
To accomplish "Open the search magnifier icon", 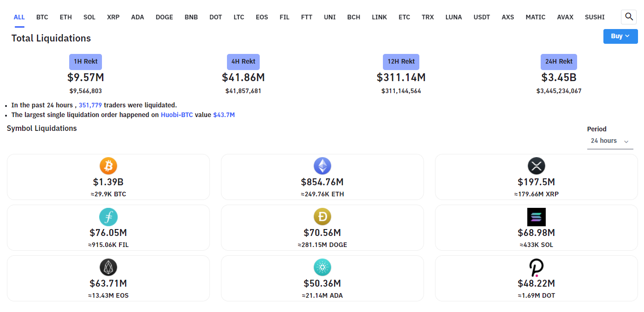I will [x=629, y=17].
